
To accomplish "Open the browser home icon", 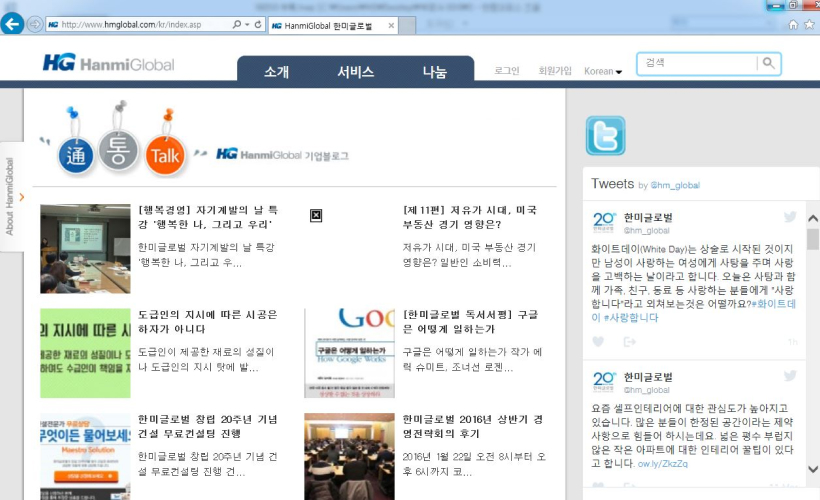I will [x=793, y=25].
